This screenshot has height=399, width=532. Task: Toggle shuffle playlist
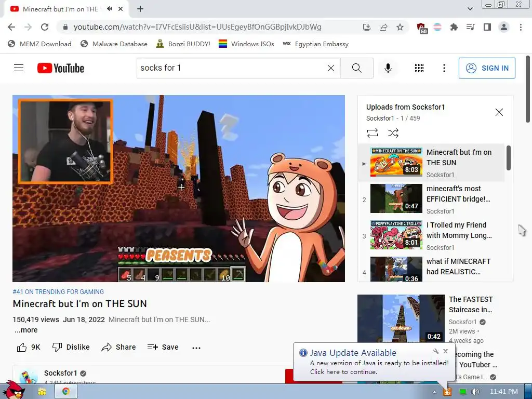point(393,133)
